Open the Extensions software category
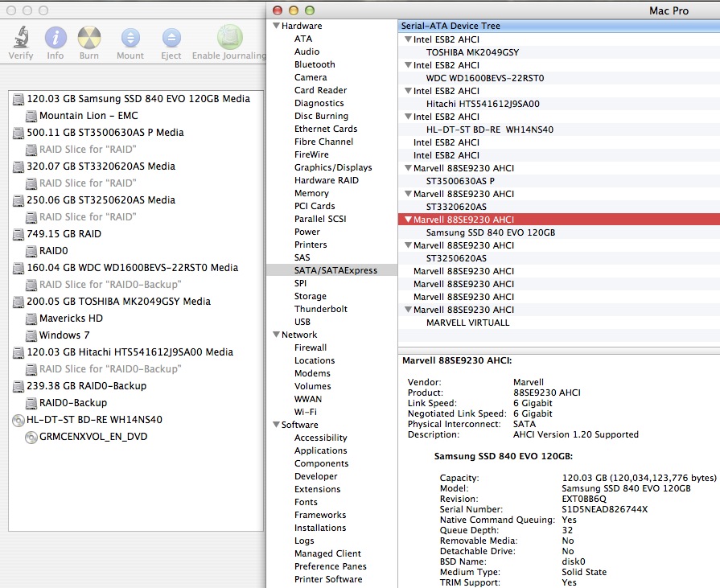This screenshot has width=720, height=588. pos(317,489)
